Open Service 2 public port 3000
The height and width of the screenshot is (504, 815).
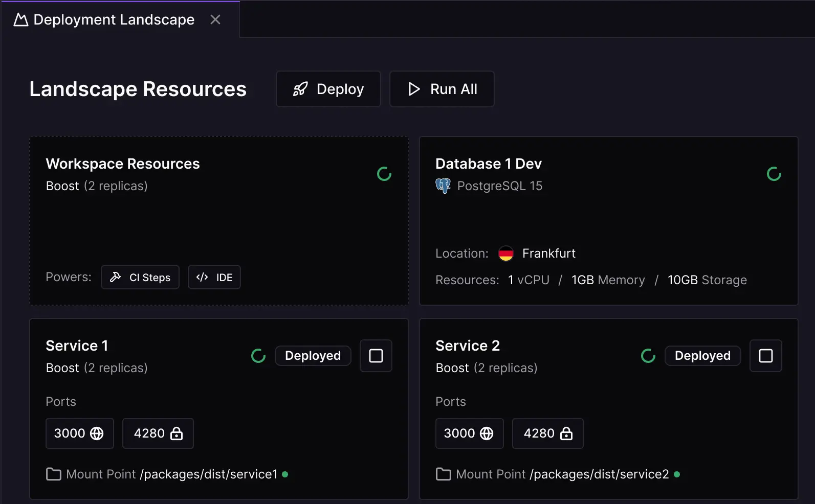[469, 433]
